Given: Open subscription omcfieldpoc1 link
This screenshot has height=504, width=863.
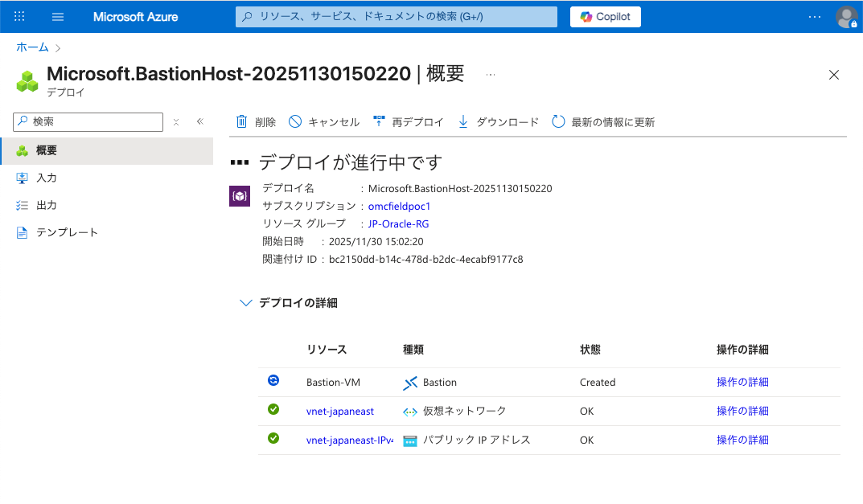Looking at the screenshot, I should [x=399, y=207].
